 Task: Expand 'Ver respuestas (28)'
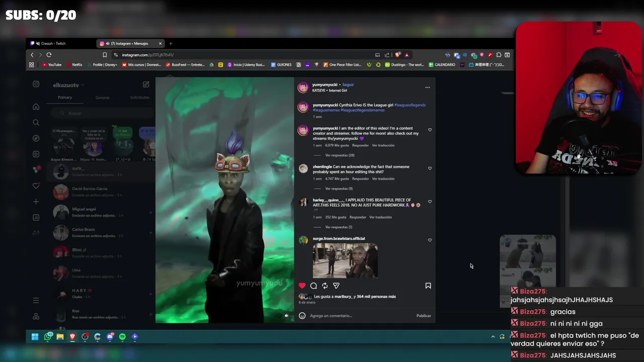coord(340,155)
